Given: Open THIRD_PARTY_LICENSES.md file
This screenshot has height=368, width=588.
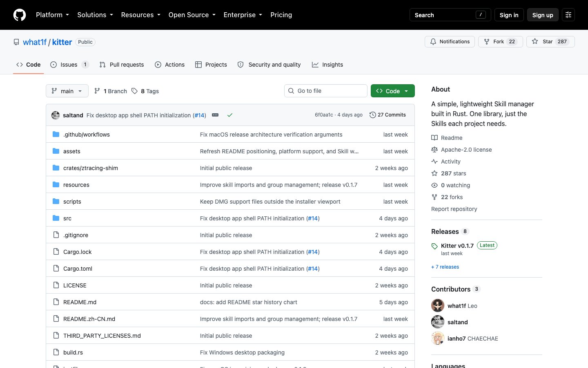Looking at the screenshot, I should [102, 336].
